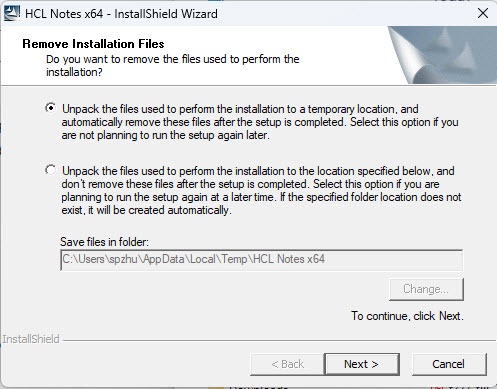This screenshot has height=389, width=497.
Task: Go to previous step with < Back
Action: click(287, 364)
